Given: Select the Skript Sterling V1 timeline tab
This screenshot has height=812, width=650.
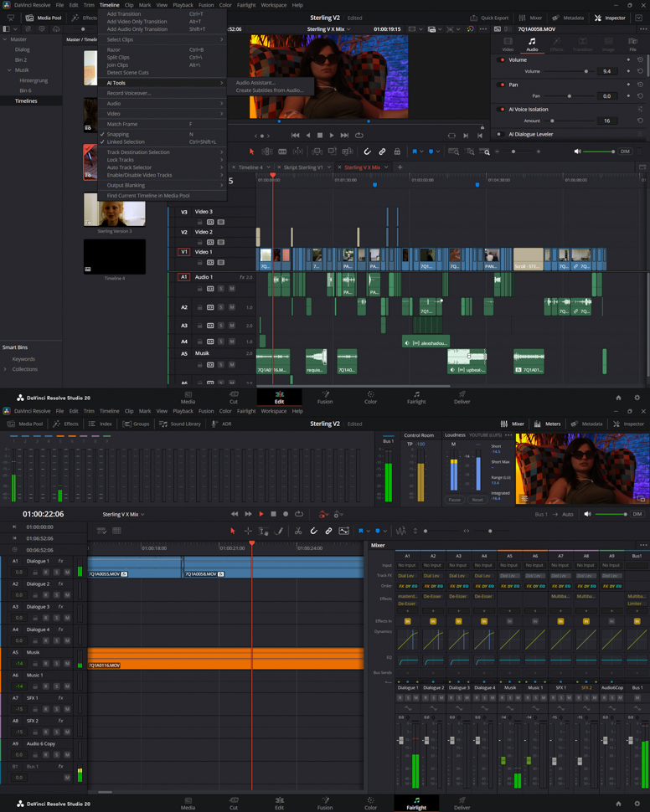Looking at the screenshot, I should 303,167.
